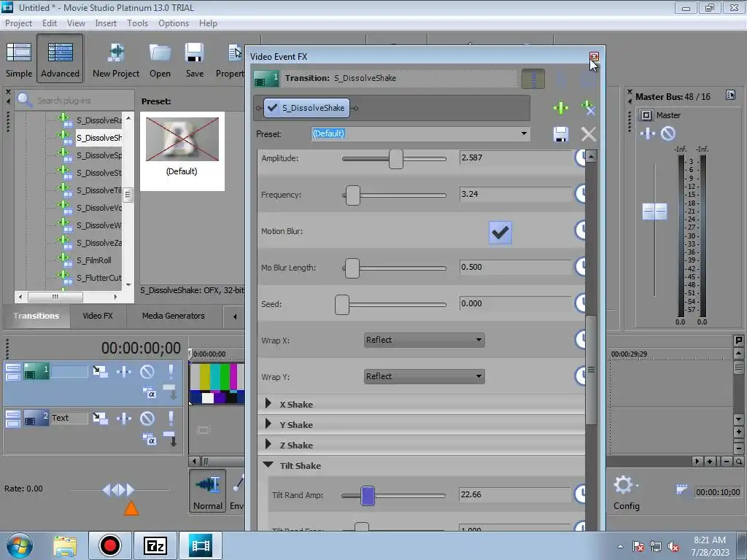
Task: Open track 1 Track FX icon
Action: pos(124,371)
